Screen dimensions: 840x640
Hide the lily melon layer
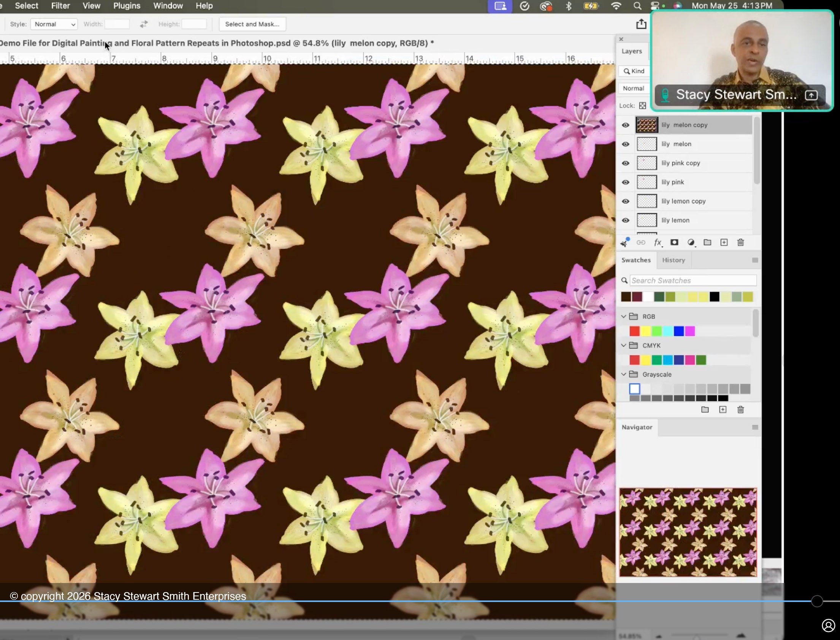626,144
